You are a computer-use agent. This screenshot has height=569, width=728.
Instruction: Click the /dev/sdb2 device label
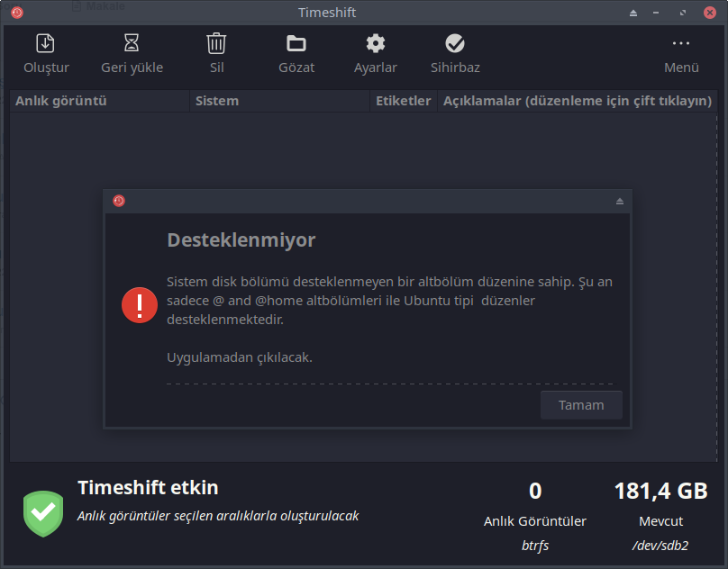click(660, 546)
